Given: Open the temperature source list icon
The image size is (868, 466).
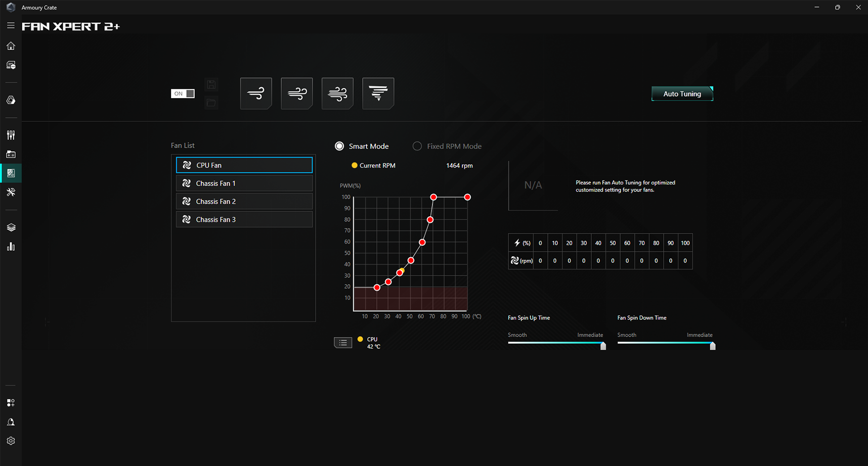Looking at the screenshot, I should tap(343, 343).
